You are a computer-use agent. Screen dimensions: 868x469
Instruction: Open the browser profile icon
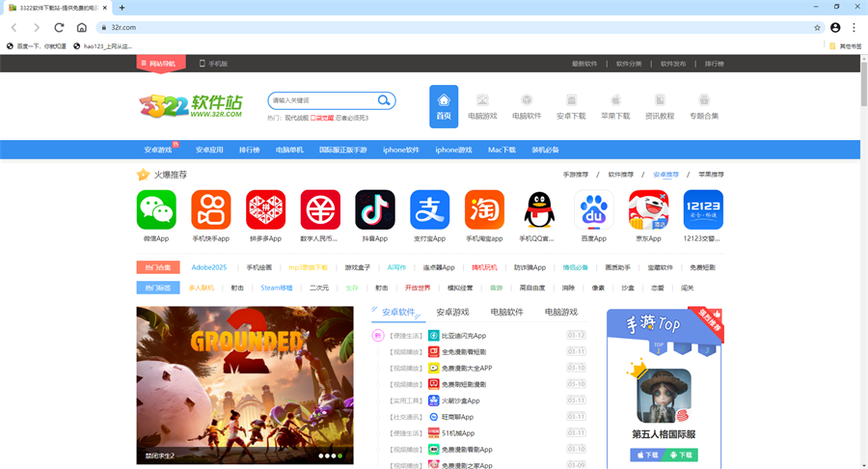click(835, 27)
